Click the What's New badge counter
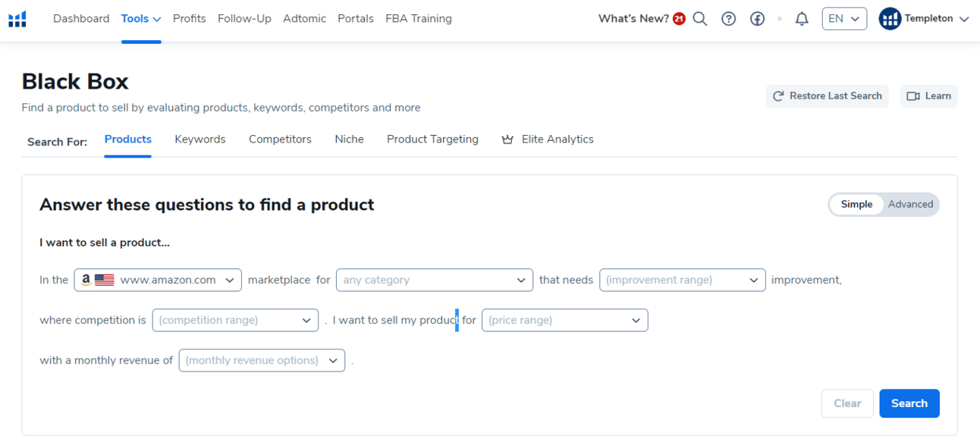The width and height of the screenshot is (980, 448). tap(679, 19)
